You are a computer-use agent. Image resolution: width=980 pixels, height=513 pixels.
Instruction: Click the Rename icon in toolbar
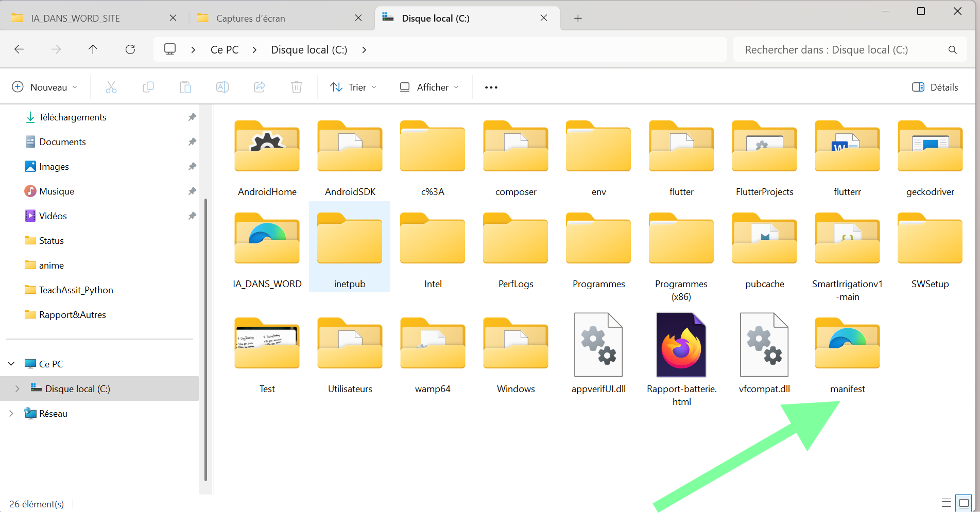[222, 87]
